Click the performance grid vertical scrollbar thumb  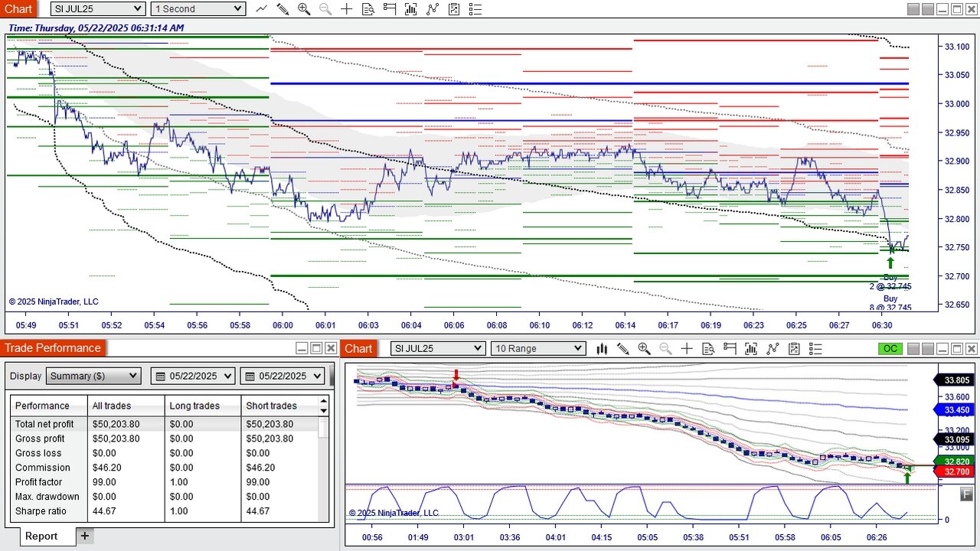click(x=324, y=428)
